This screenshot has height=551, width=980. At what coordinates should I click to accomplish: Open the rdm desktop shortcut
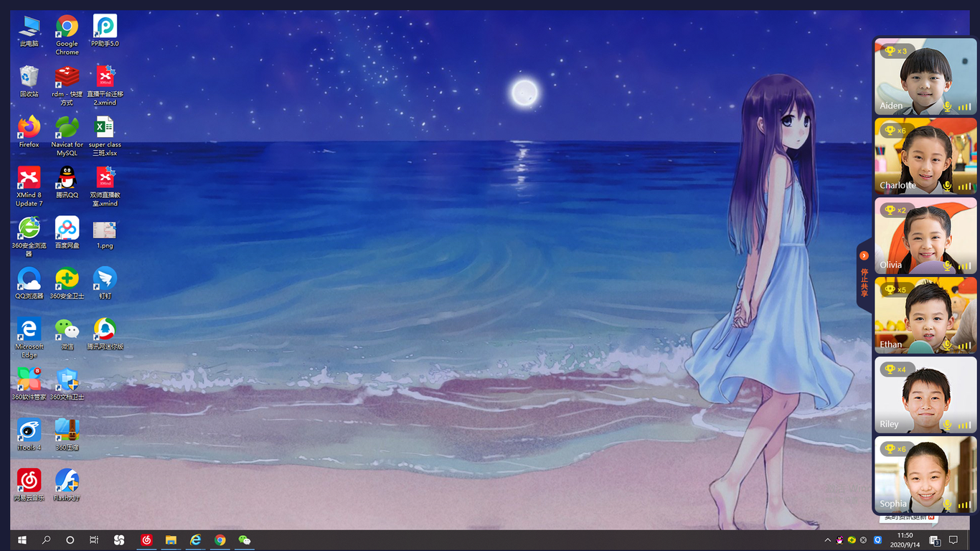tap(67, 85)
